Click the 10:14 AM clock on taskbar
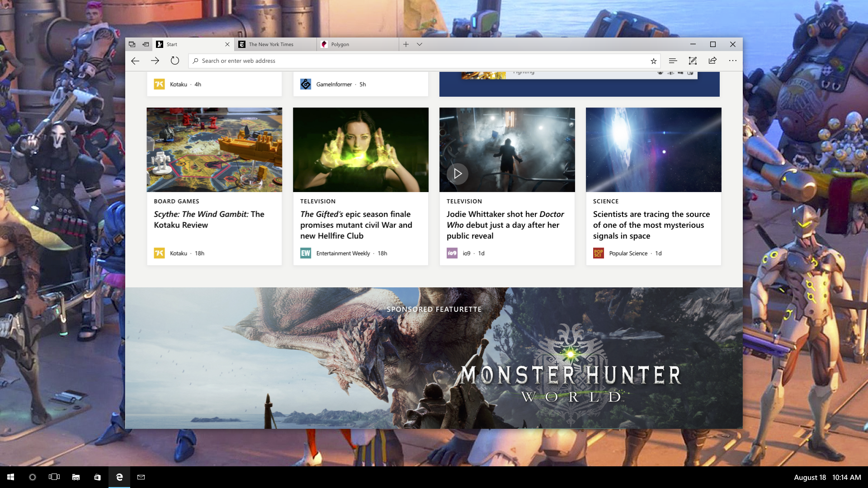Viewport: 868px width, 488px height. coord(847,478)
